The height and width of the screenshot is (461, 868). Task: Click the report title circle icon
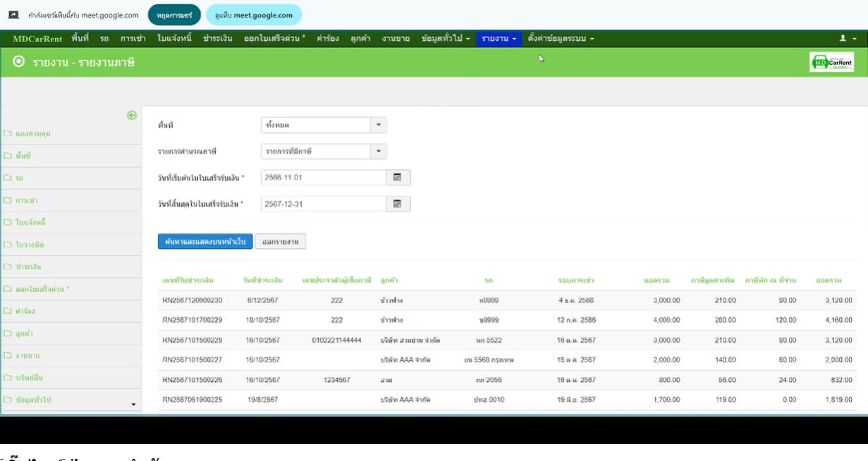pos(20,63)
